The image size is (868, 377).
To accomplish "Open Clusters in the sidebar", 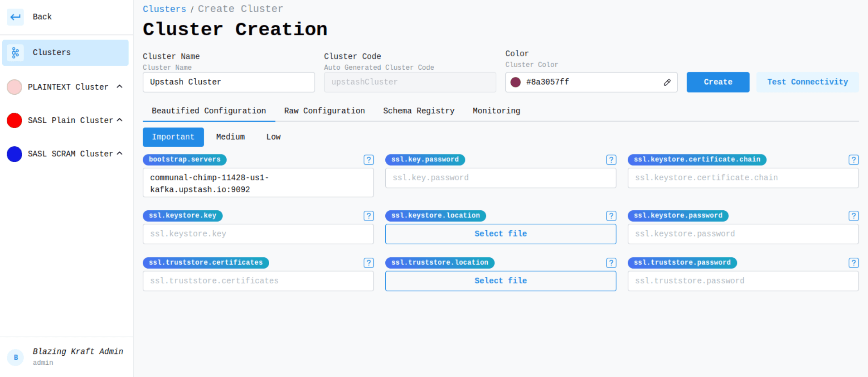I will click(x=65, y=53).
